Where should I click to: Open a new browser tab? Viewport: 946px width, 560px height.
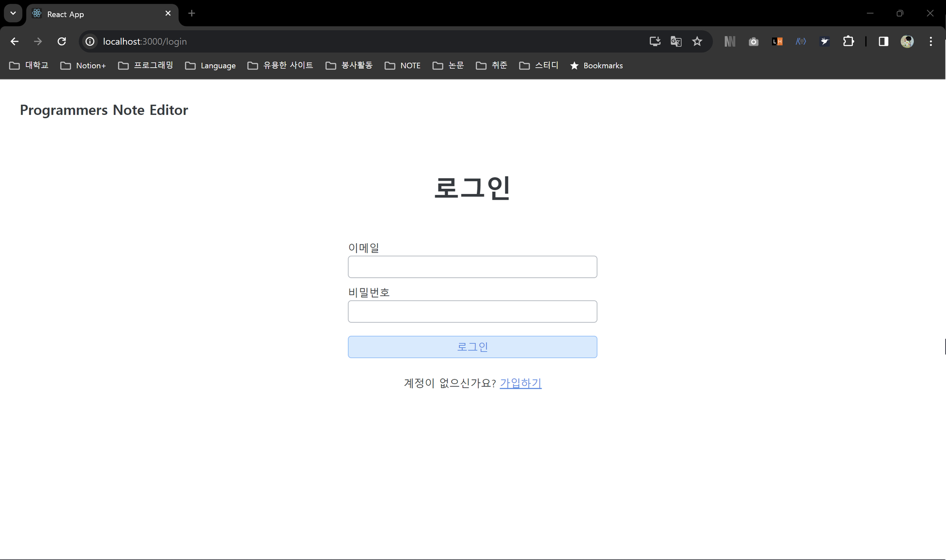pyautogui.click(x=192, y=13)
